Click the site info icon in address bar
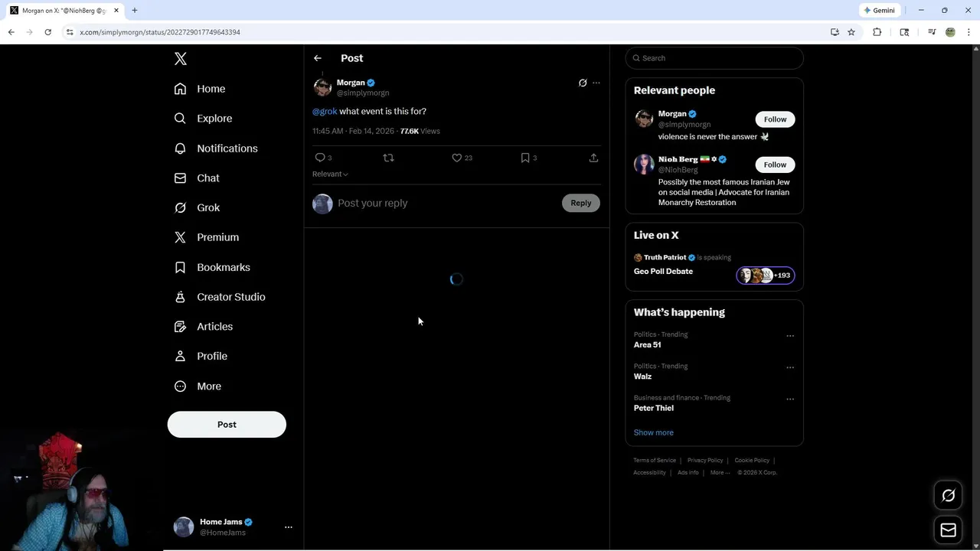This screenshot has width=980, height=551. pyautogui.click(x=69, y=32)
